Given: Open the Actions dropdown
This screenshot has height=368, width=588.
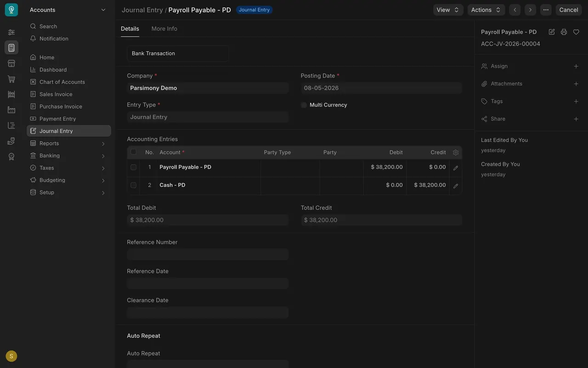Looking at the screenshot, I should [486, 10].
